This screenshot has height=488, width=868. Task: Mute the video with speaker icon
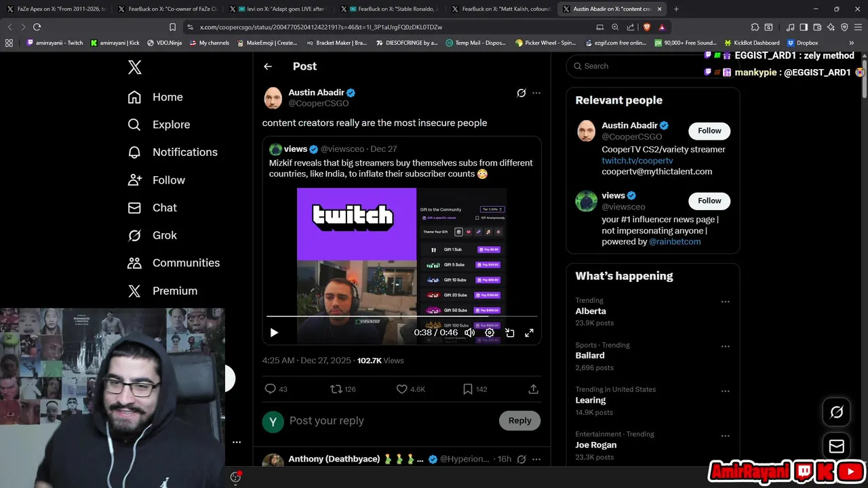[x=469, y=333]
